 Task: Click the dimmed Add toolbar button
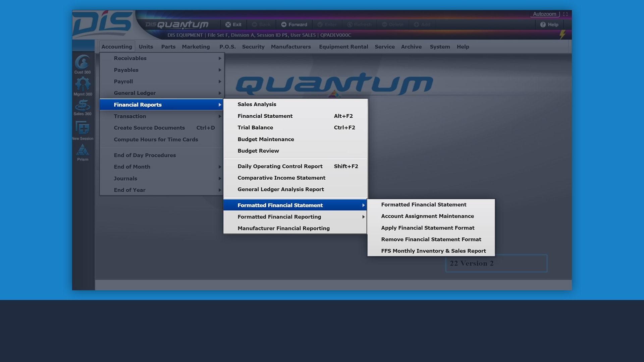point(422,24)
